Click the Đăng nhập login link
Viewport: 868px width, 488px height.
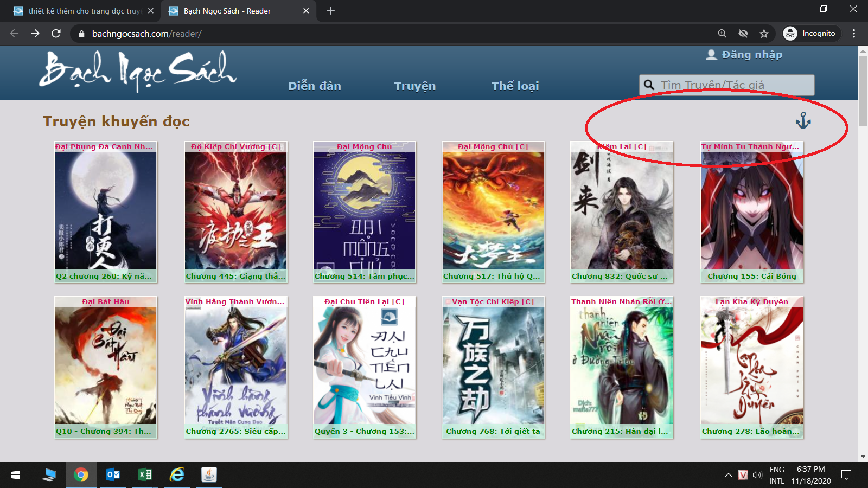(752, 55)
